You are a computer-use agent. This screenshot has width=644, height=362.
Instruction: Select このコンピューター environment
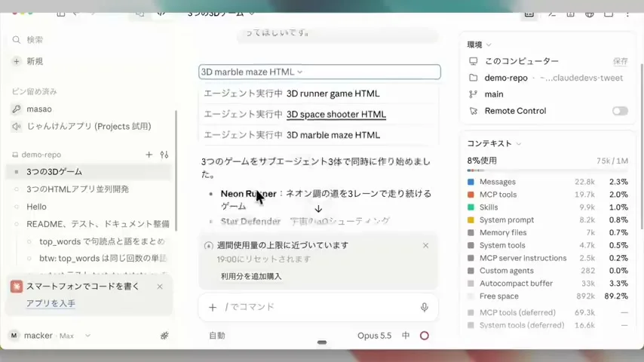522,61
